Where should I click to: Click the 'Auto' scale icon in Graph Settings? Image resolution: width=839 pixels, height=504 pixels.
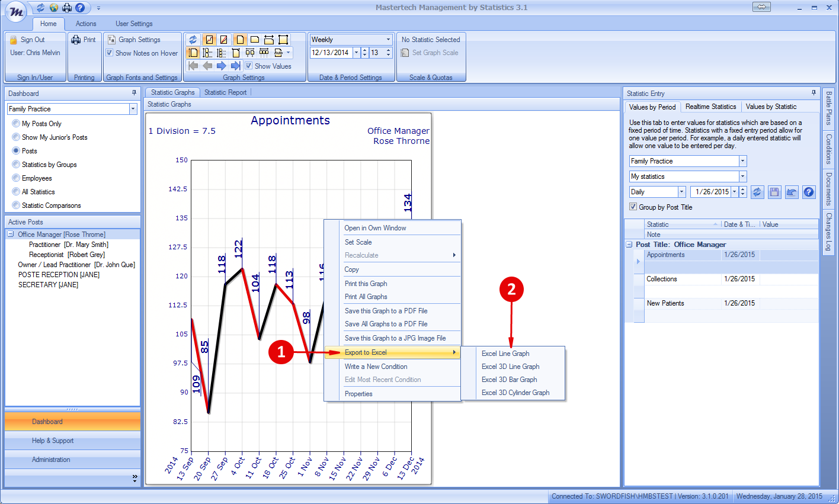coord(278,53)
